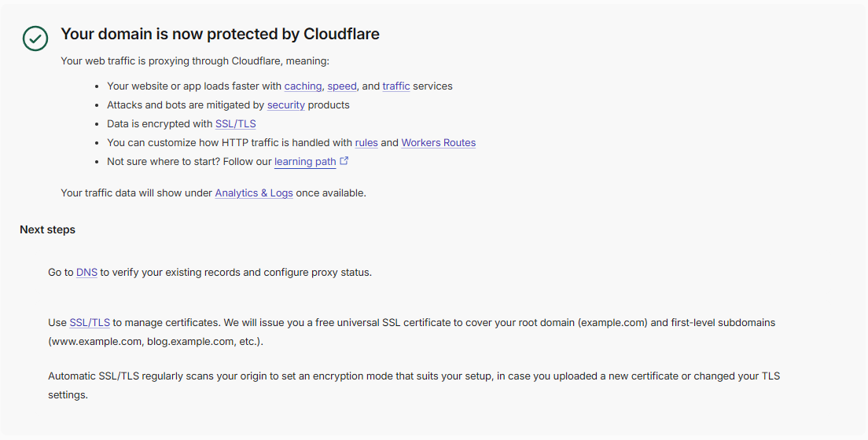Open SSL/TLS link in encrypted data bullet
This screenshot has height=440, width=868.
[235, 124]
